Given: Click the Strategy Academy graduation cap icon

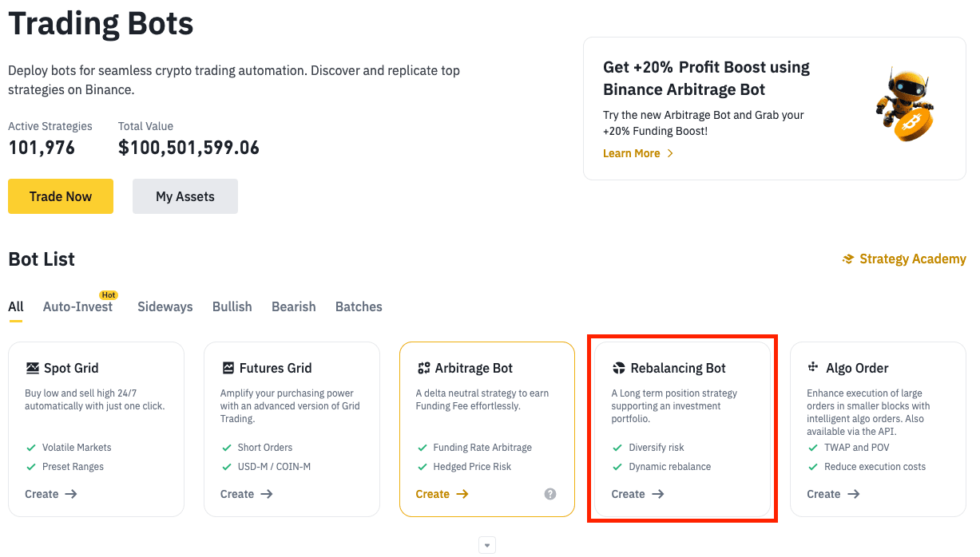Looking at the screenshot, I should tap(848, 259).
